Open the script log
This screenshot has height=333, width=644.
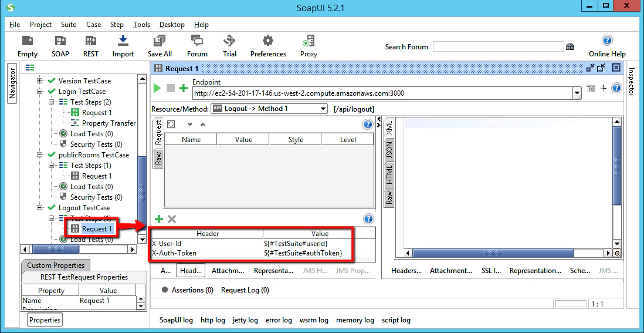click(x=396, y=320)
